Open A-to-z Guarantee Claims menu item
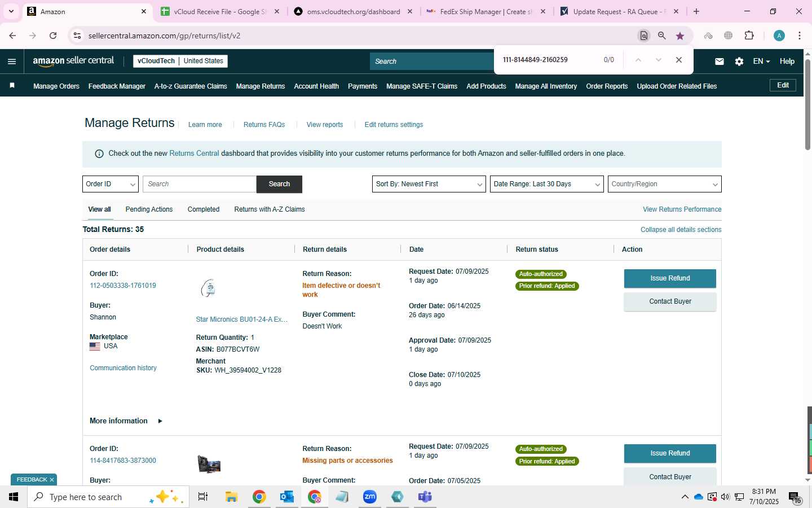 [x=191, y=86]
